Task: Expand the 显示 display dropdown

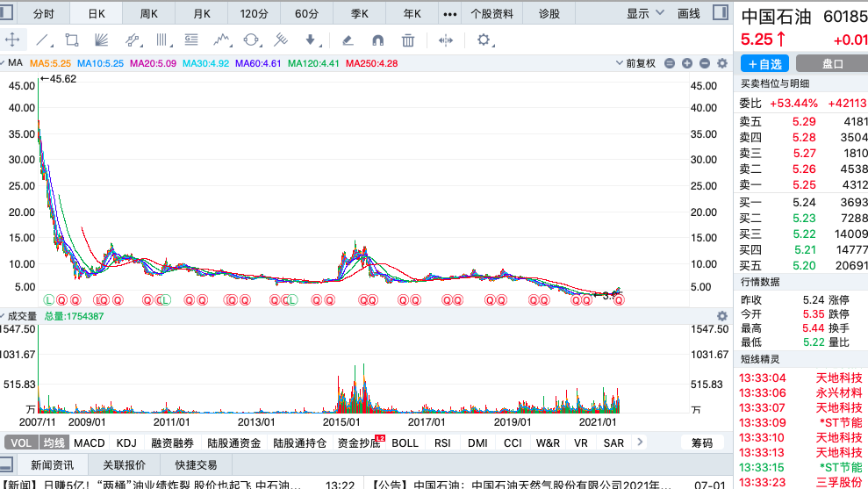Action: pyautogui.click(x=645, y=13)
